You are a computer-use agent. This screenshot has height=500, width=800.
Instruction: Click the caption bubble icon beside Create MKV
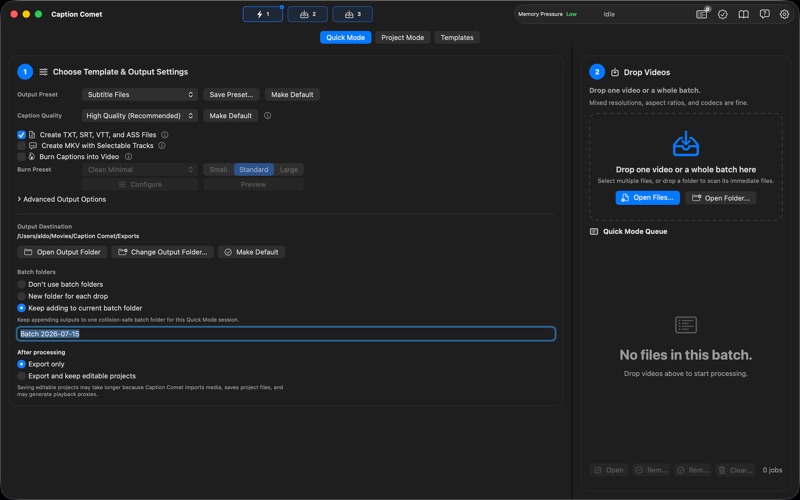point(33,145)
